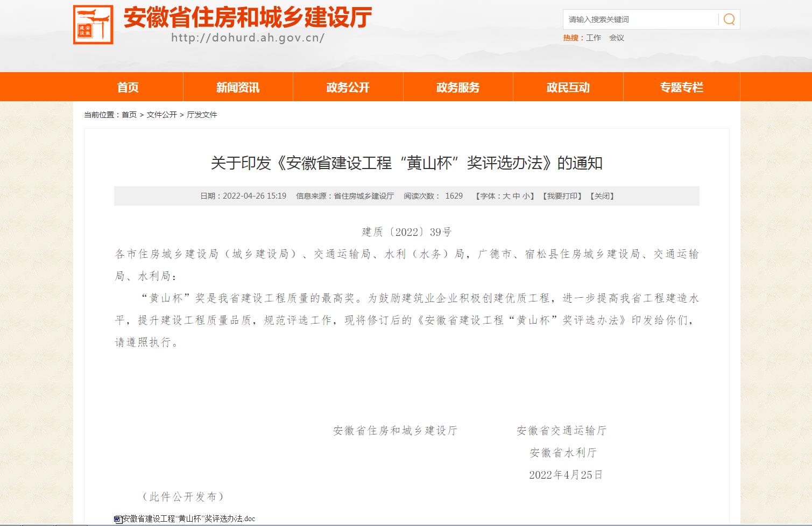Open the 政民互动 navigation menu item

coord(568,87)
